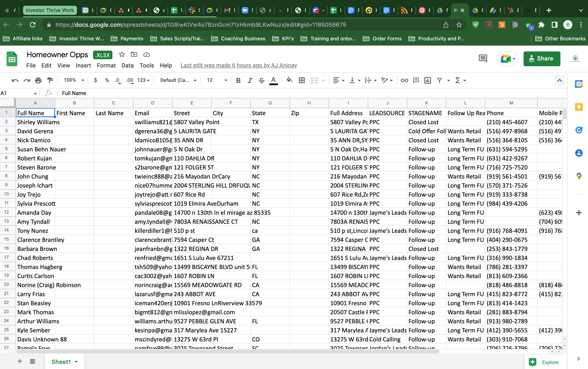View the cloud document status icon

click(147, 54)
